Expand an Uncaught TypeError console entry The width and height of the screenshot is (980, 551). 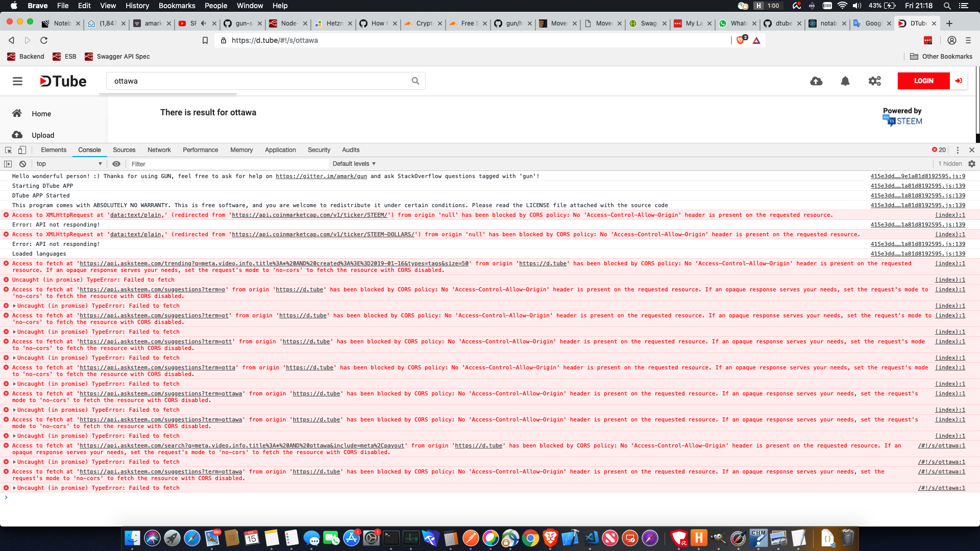click(x=13, y=306)
